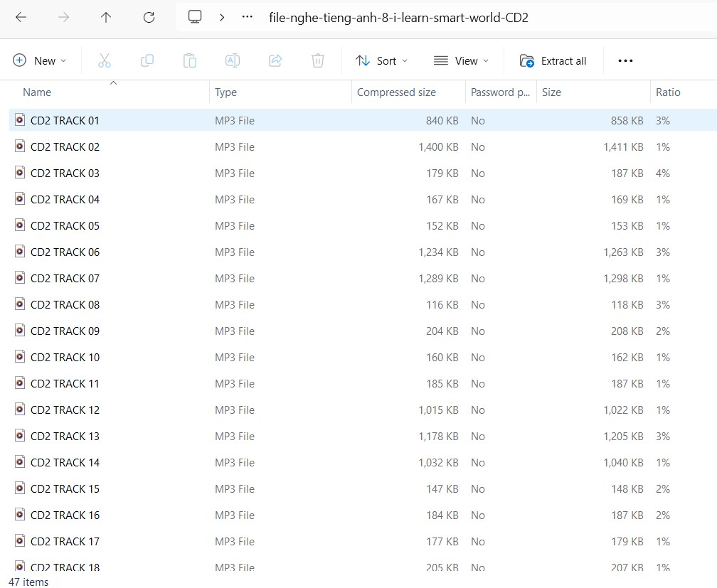
Task: Click the Delete trash icon
Action: [318, 60]
